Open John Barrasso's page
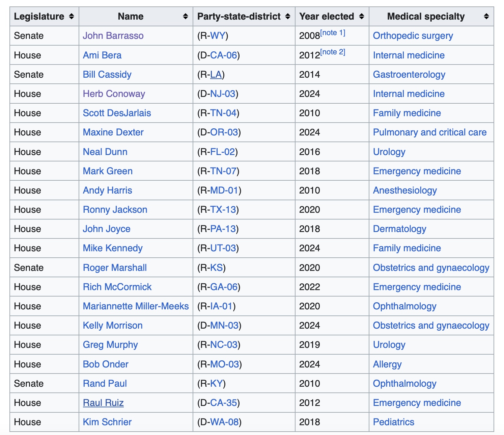The height and width of the screenshot is (435, 504). pos(113,36)
